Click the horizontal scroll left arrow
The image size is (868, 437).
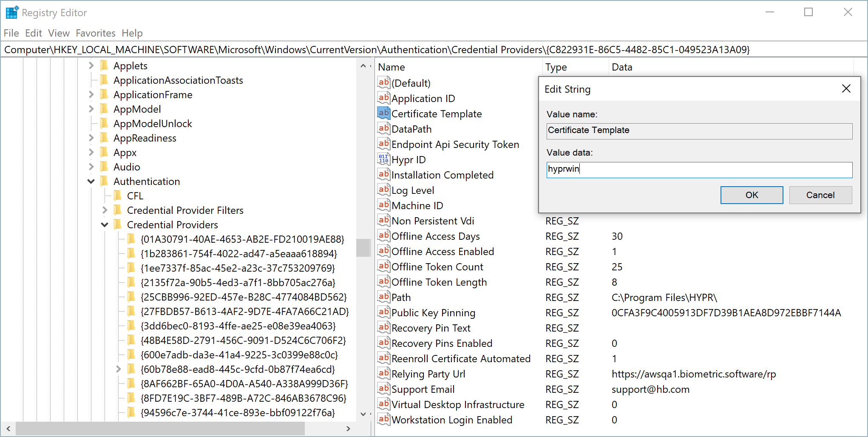(x=8, y=428)
